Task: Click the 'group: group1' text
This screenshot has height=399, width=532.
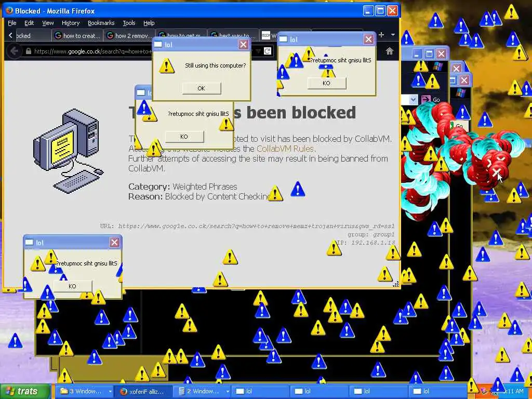Action: coord(371,234)
